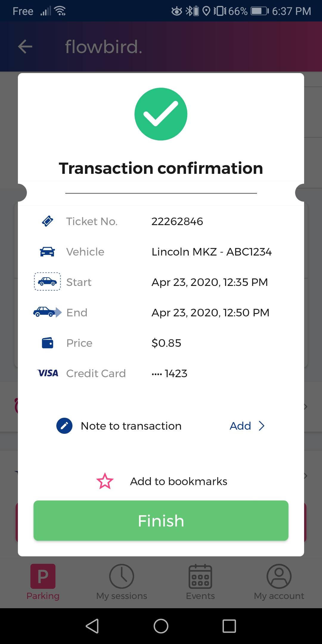
Task: Tap the green checkmark confirmation icon
Action: 161,114
